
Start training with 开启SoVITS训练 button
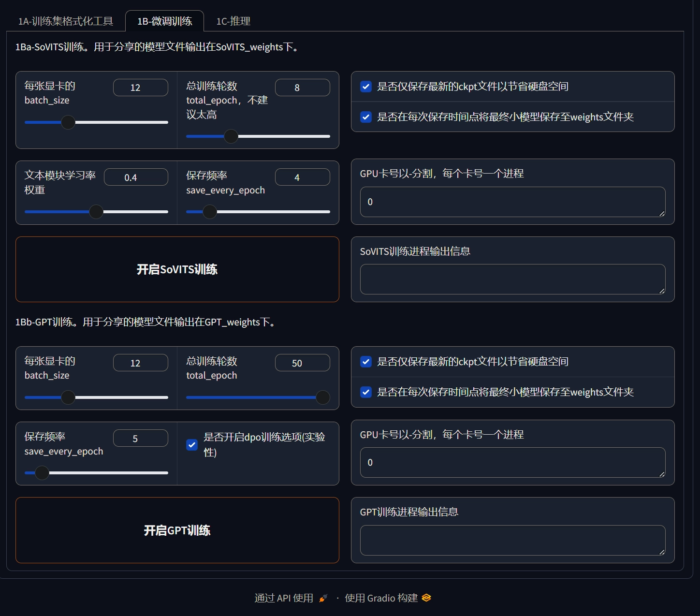(x=177, y=269)
